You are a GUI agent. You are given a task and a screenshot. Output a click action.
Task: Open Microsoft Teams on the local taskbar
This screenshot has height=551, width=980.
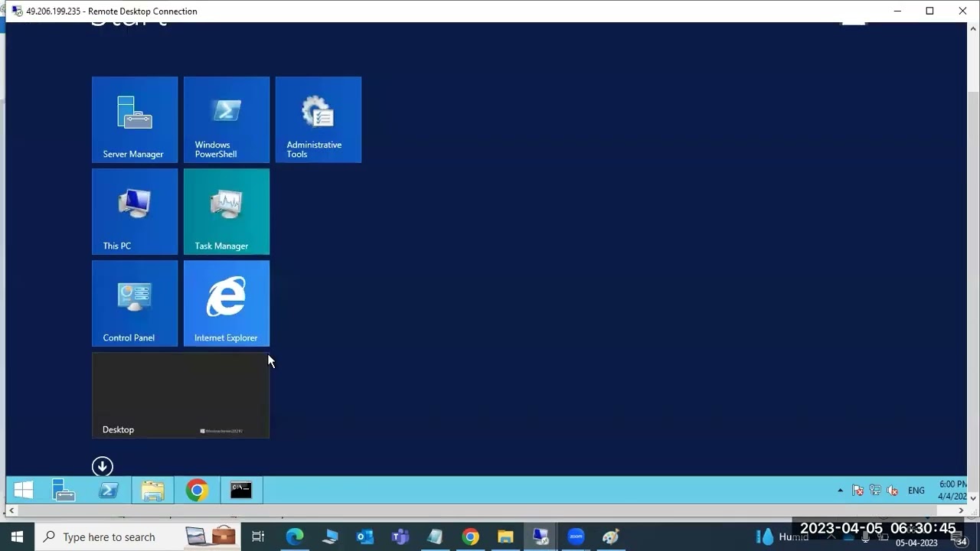400,536
